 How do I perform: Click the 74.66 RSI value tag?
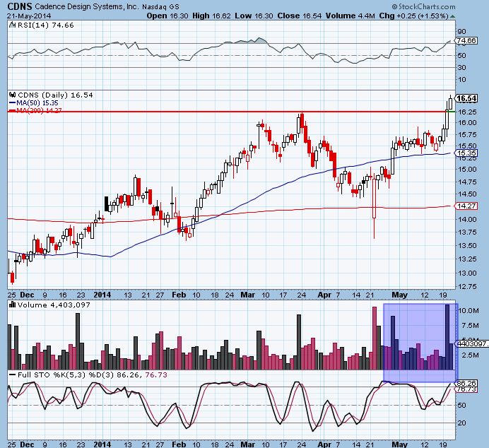[x=466, y=40]
